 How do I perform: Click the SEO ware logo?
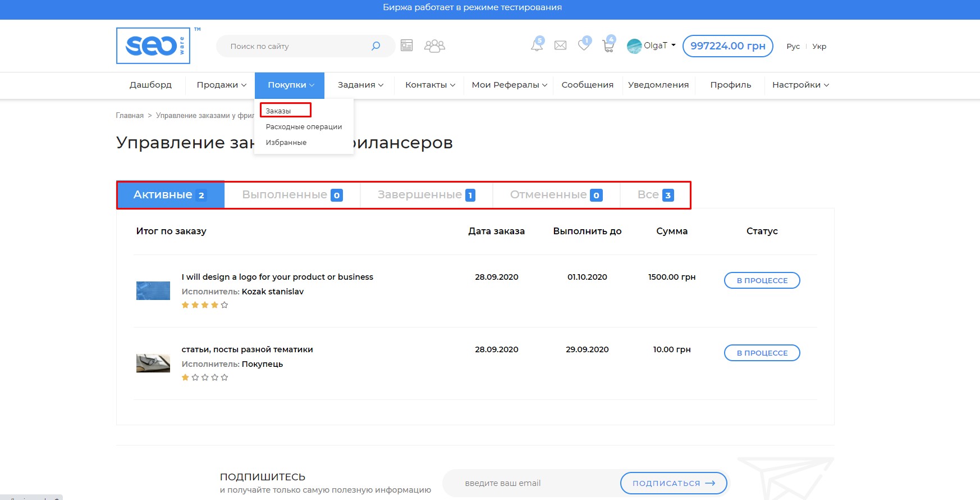pyautogui.click(x=153, y=46)
